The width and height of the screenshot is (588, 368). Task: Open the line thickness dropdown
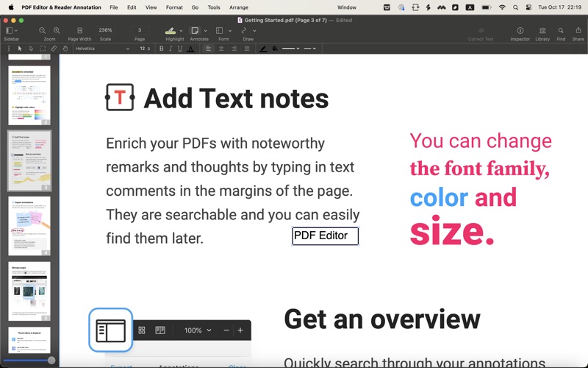pyautogui.click(x=290, y=49)
